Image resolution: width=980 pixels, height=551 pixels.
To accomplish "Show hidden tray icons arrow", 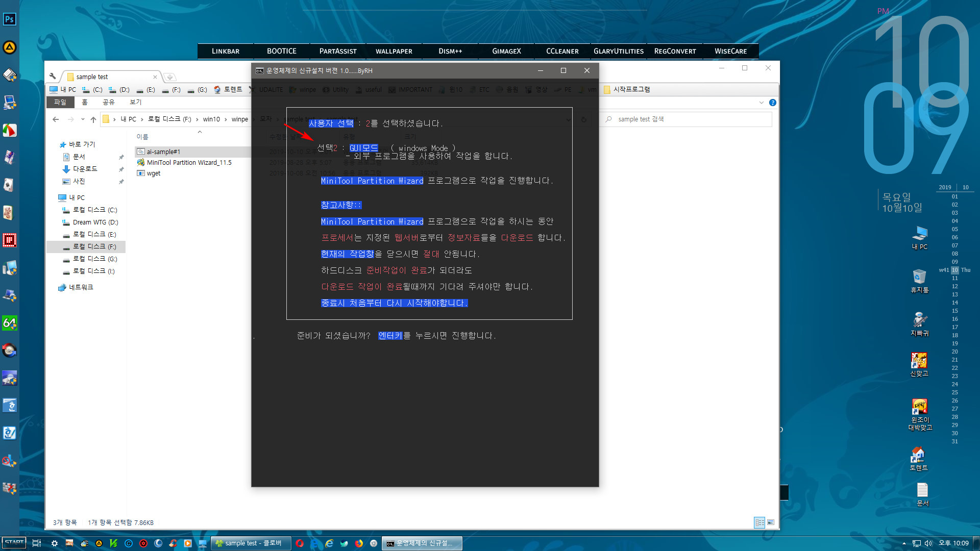I will pyautogui.click(x=904, y=543).
